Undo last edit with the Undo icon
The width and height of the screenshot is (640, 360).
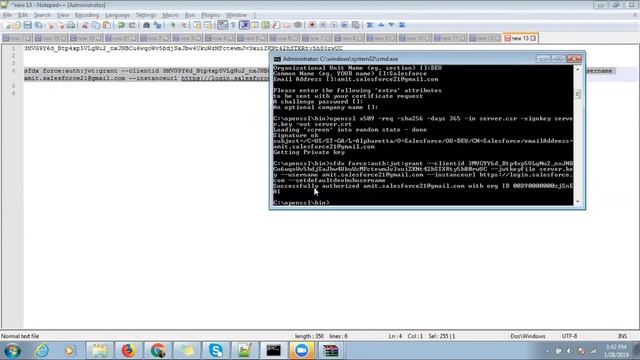[x=121, y=25]
